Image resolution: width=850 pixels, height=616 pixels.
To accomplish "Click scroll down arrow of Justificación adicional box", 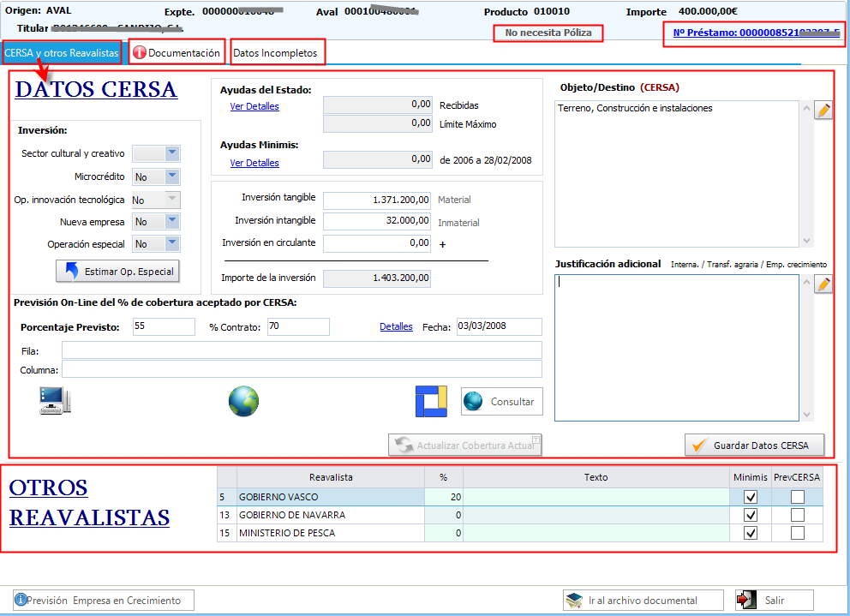I will pyautogui.click(x=806, y=415).
